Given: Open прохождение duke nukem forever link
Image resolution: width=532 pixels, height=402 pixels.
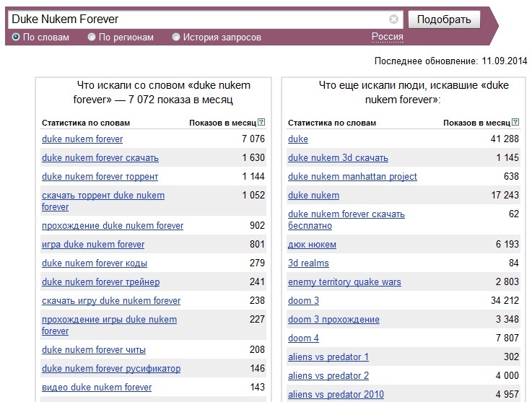Looking at the screenshot, I should 113,226.
